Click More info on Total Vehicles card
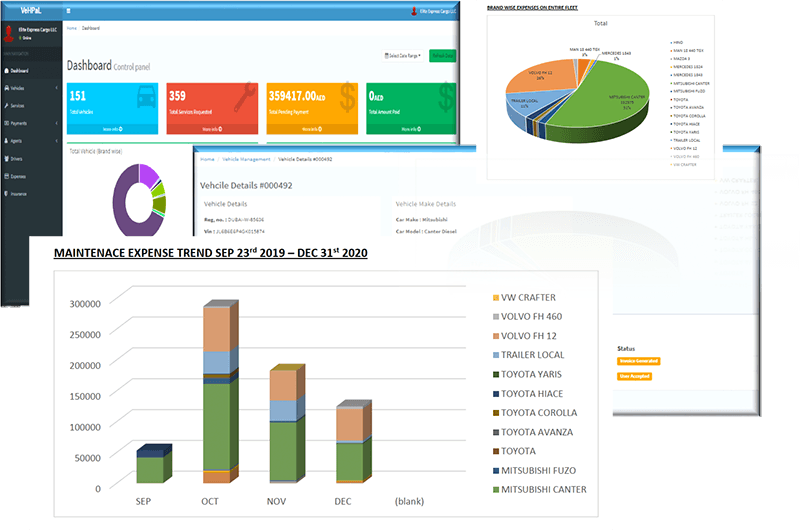This screenshot has width=800, height=530. click(x=113, y=129)
